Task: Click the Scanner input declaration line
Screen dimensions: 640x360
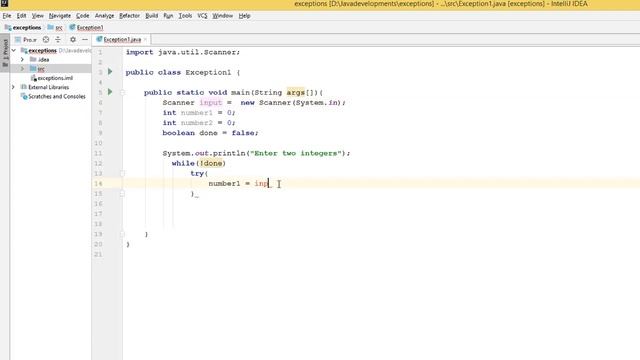Action: point(254,103)
